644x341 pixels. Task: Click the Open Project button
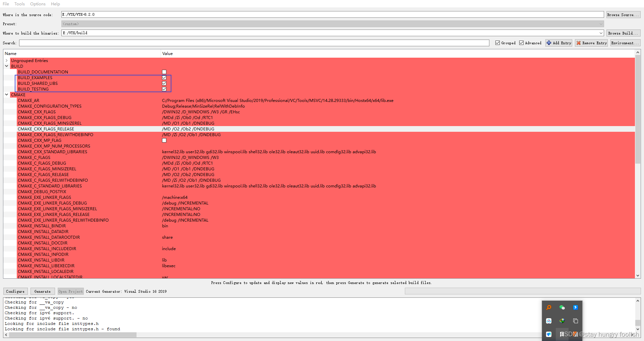pos(70,291)
